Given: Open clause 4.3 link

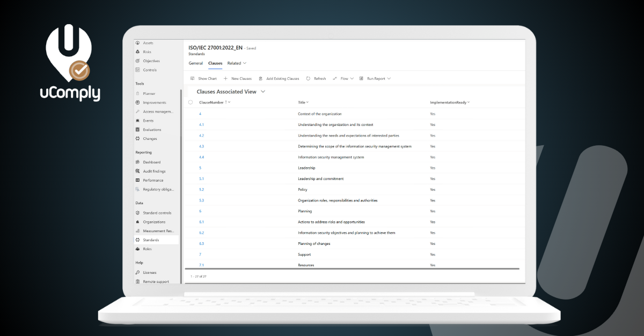Looking at the screenshot, I should (201, 146).
